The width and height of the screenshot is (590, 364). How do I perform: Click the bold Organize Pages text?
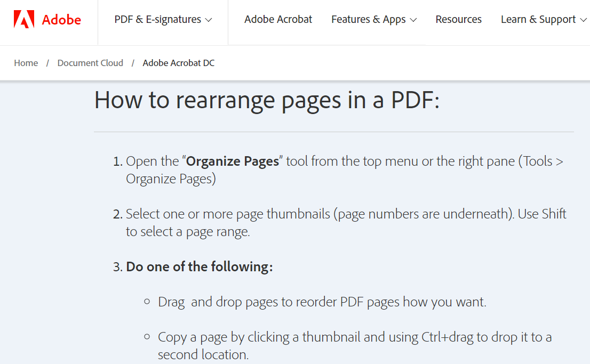(x=232, y=161)
